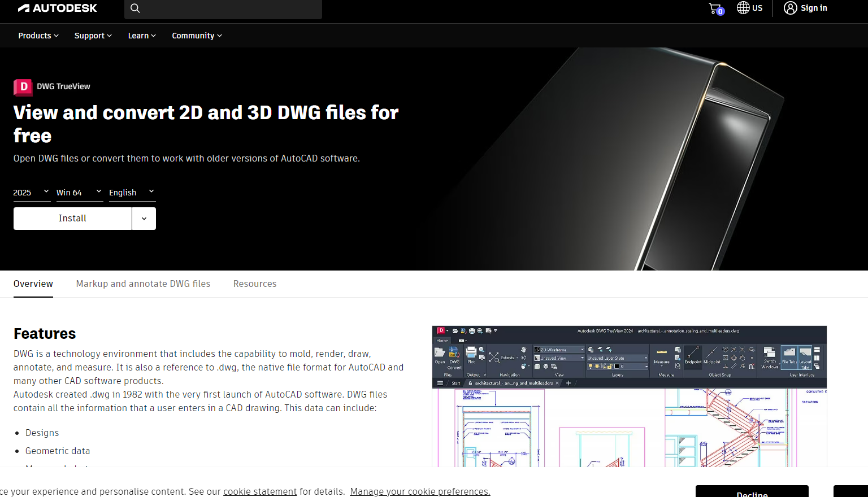Switch to Markup and annotate DWG files tab
The width and height of the screenshot is (868, 497).
(143, 284)
